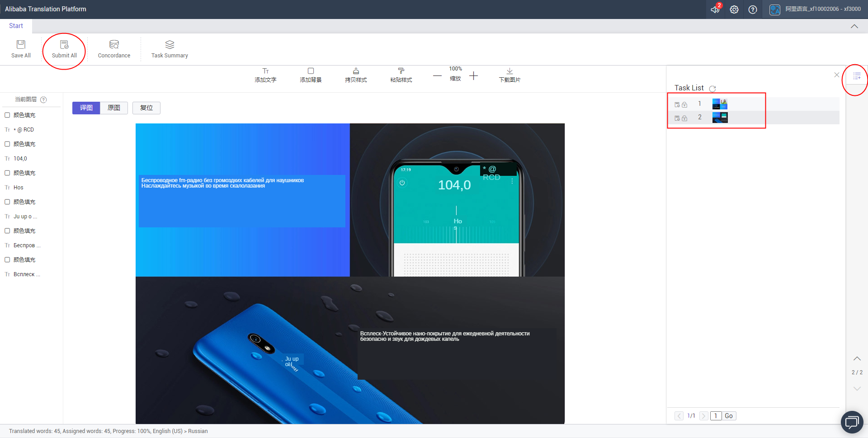The width and height of the screenshot is (868, 438).
Task: Click the Всплеск-Устойчивое text box on canvas
Action: click(457, 354)
